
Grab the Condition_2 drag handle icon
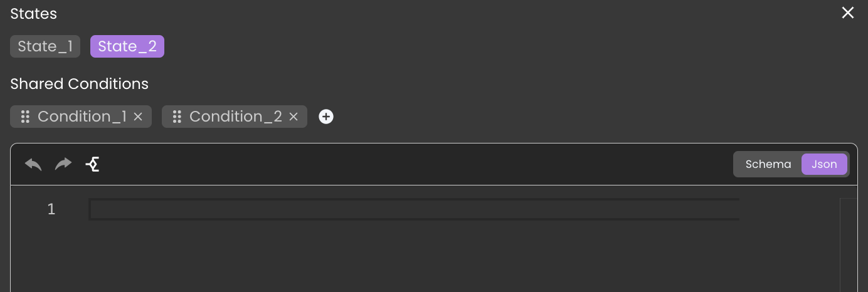tap(177, 117)
